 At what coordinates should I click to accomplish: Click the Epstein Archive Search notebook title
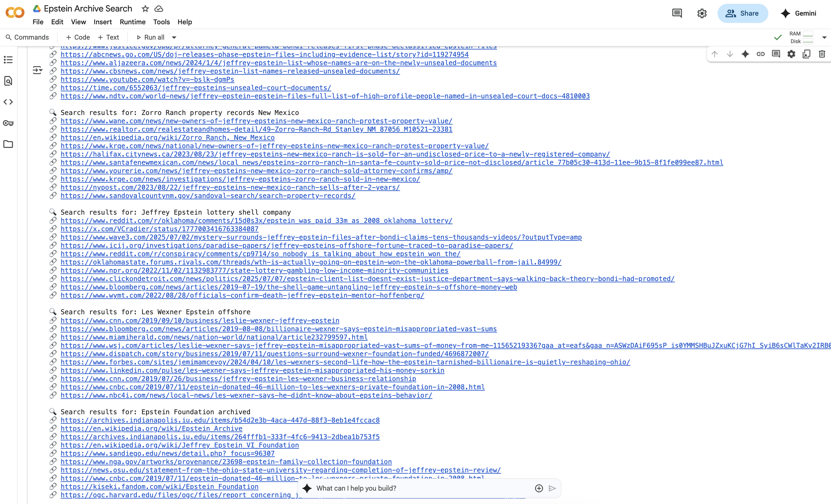pos(88,9)
